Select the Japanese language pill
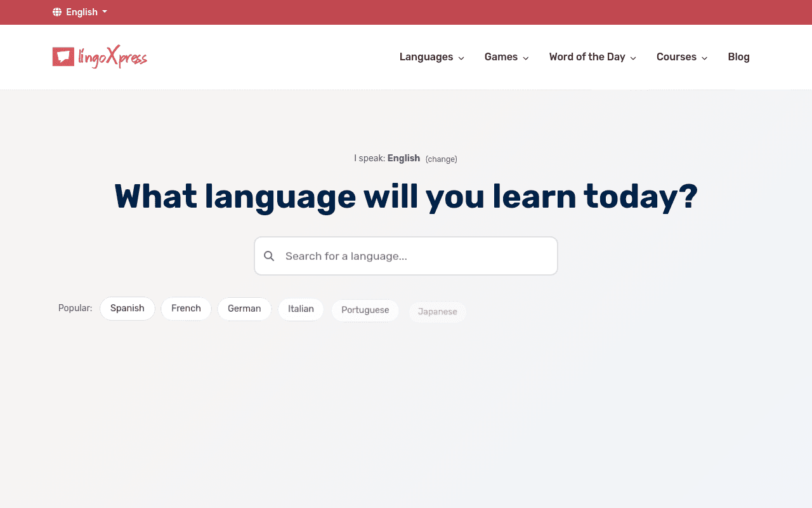The image size is (812, 508). click(437, 312)
